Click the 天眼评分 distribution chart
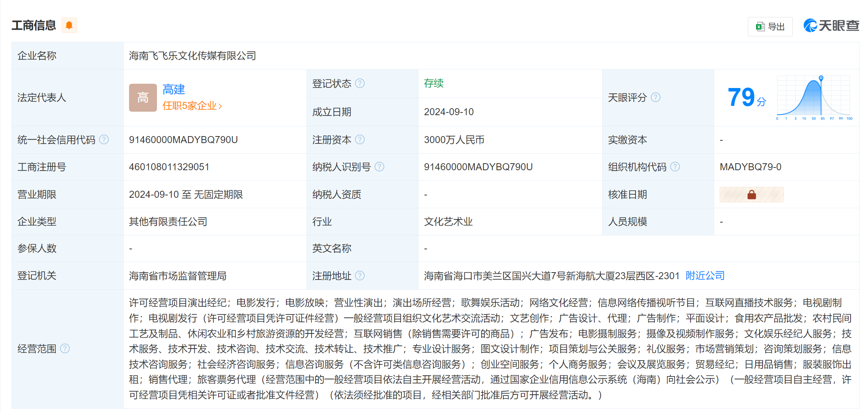Screen dimensions: 868x411 click(x=813, y=97)
